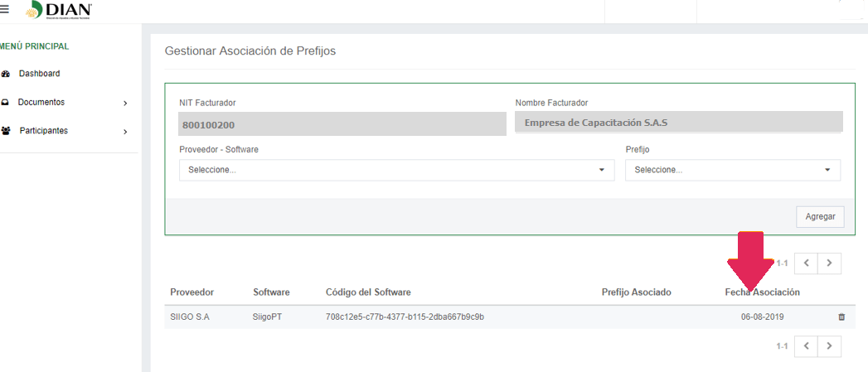This screenshot has height=372, width=868.
Task: Go to next page in lower pagination
Action: pyautogui.click(x=829, y=346)
